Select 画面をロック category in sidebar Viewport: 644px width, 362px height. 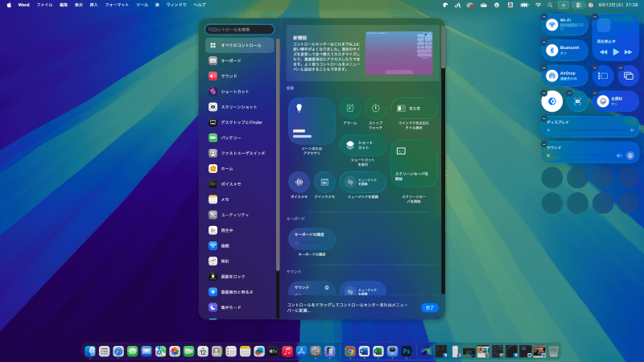click(x=239, y=277)
